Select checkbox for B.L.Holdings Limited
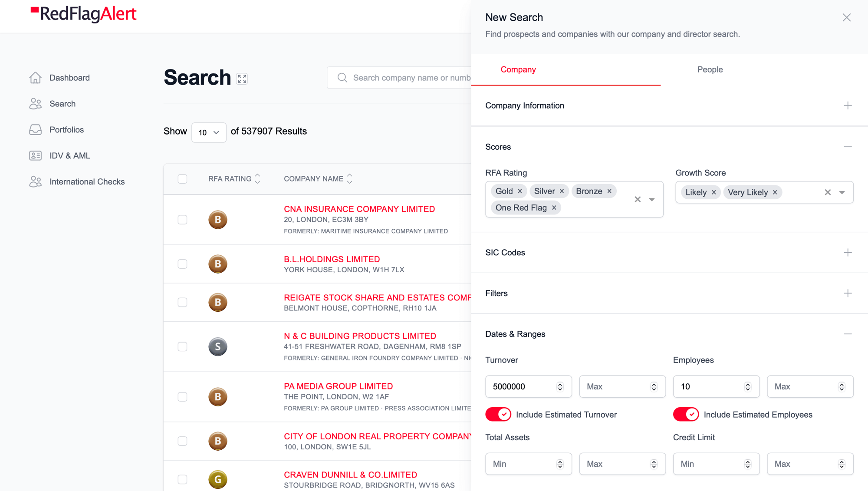868x491 pixels. pos(182,264)
